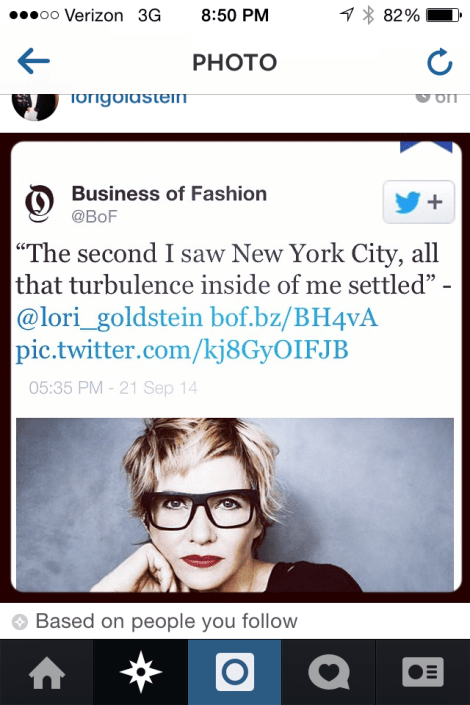470x705 pixels.
Task: Open the Home feed tab
Action: [47, 672]
